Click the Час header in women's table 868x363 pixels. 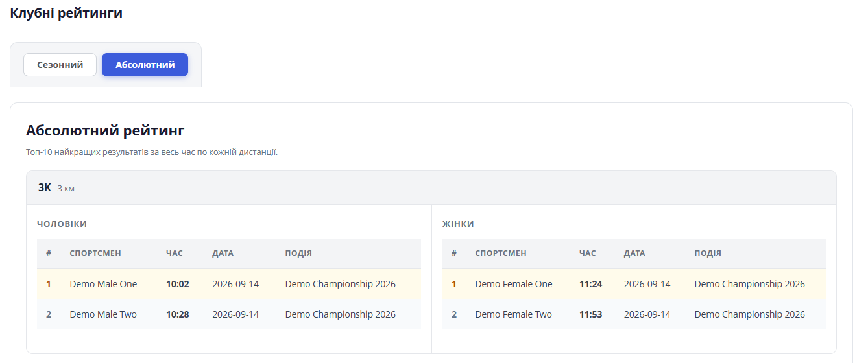click(588, 253)
